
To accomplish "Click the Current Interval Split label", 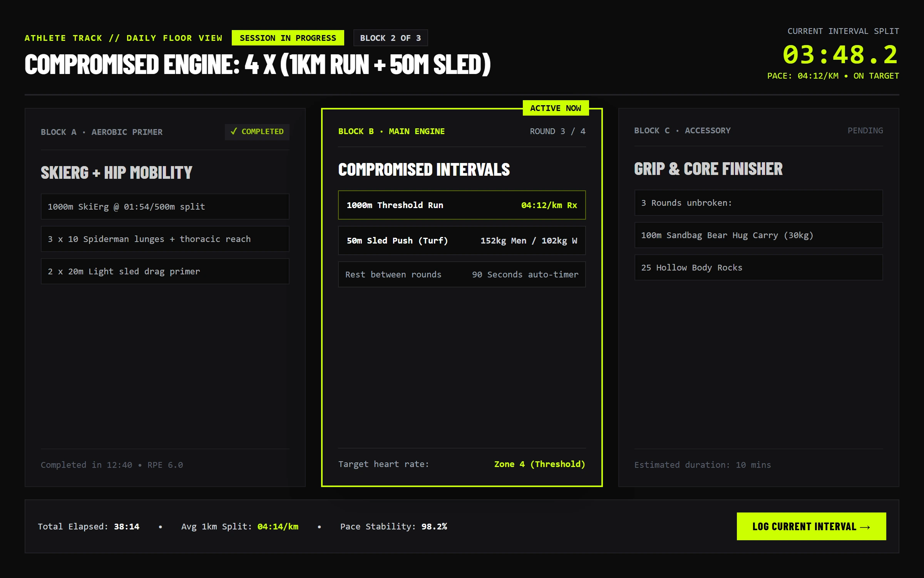I will (x=843, y=31).
